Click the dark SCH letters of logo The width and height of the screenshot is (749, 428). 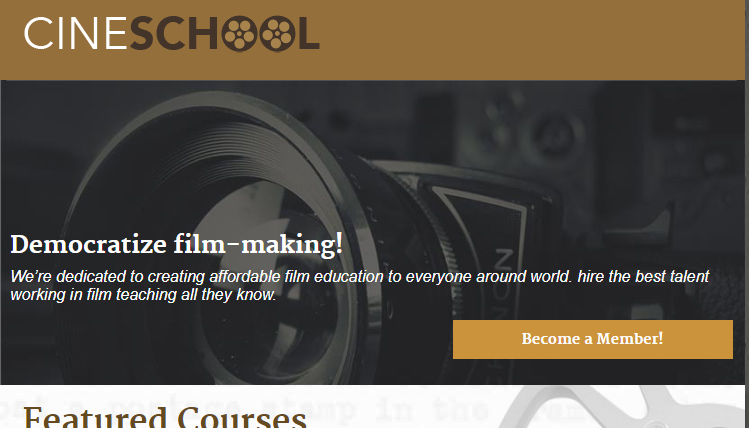[174, 33]
